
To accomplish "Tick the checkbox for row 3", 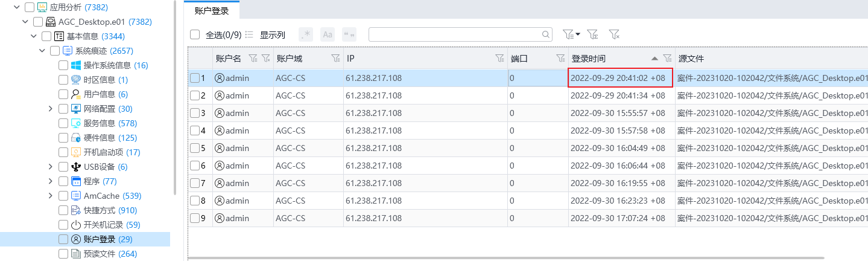I will coord(194,113).
